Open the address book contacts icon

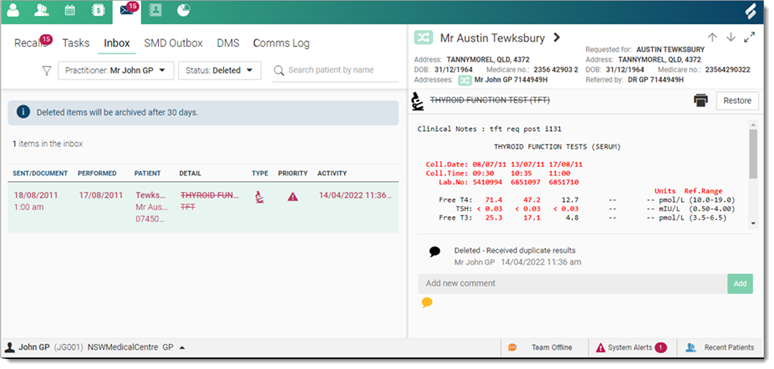(155, 10)
